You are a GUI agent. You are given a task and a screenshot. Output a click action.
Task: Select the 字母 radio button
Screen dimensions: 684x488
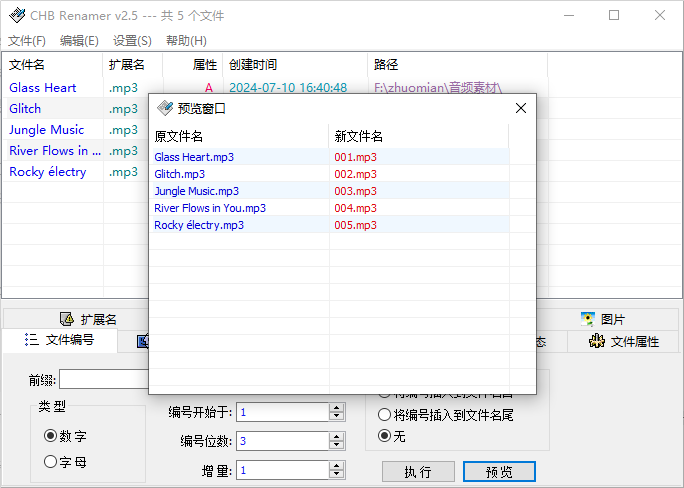pos(51,461)
